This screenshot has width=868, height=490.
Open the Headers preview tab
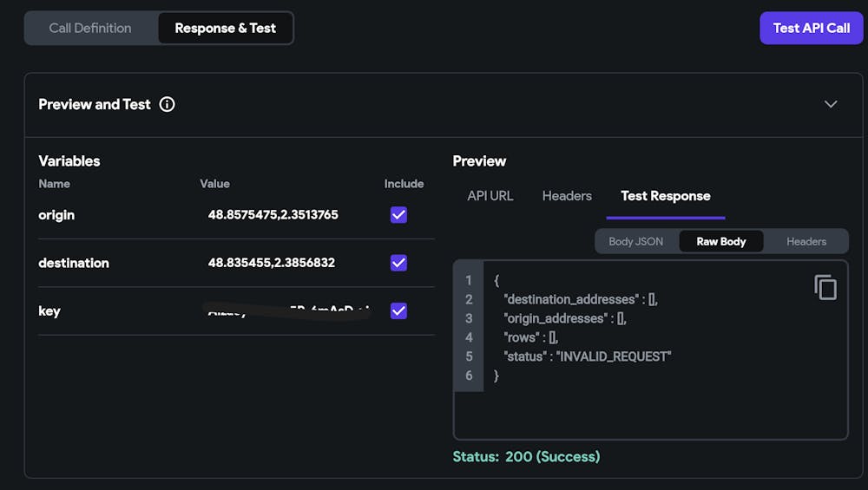tap(567, 196)
